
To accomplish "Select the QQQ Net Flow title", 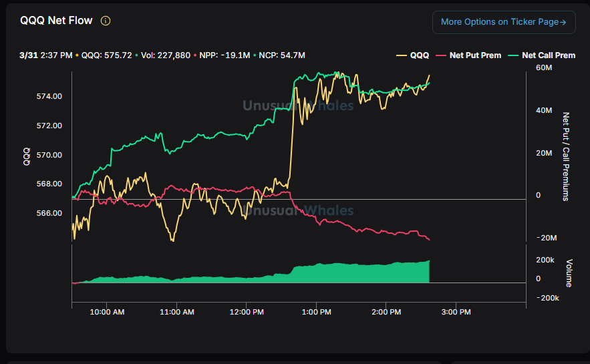I will point(56,20).
